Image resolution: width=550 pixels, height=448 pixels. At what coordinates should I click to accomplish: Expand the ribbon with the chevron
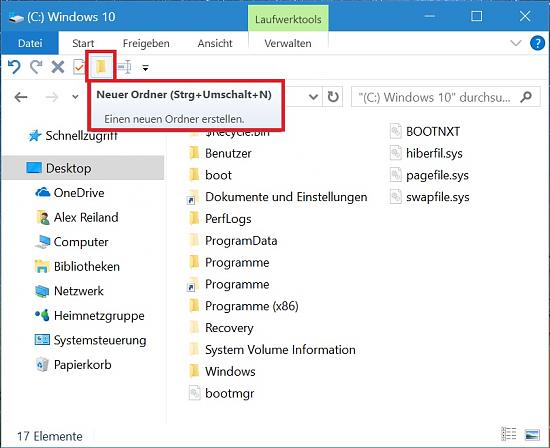coord(516,43)
